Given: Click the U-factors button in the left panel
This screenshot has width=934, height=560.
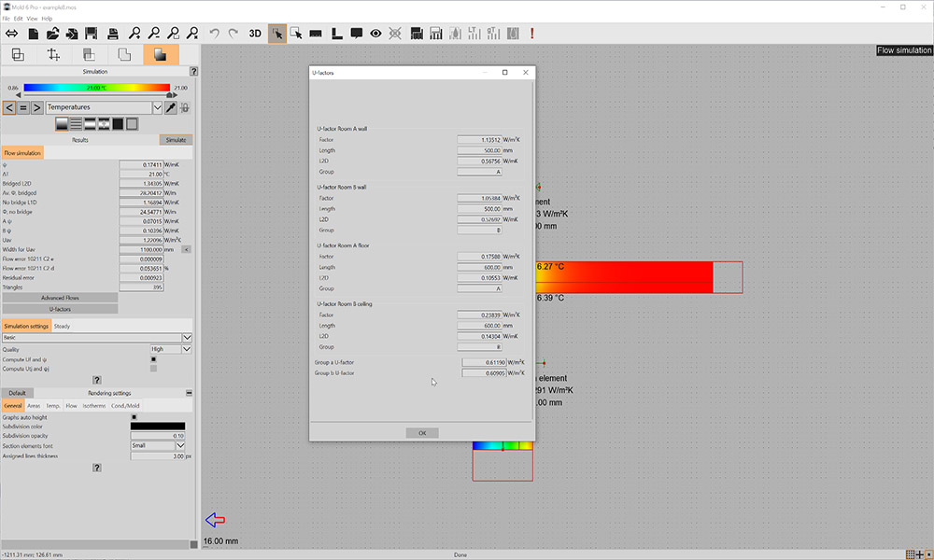Looking at the screenshot, I should click(60, 310).
